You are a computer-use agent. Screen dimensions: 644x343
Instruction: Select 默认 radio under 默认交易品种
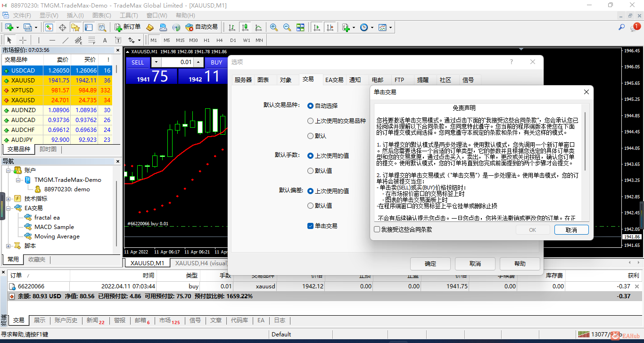[x=310, y=136]
